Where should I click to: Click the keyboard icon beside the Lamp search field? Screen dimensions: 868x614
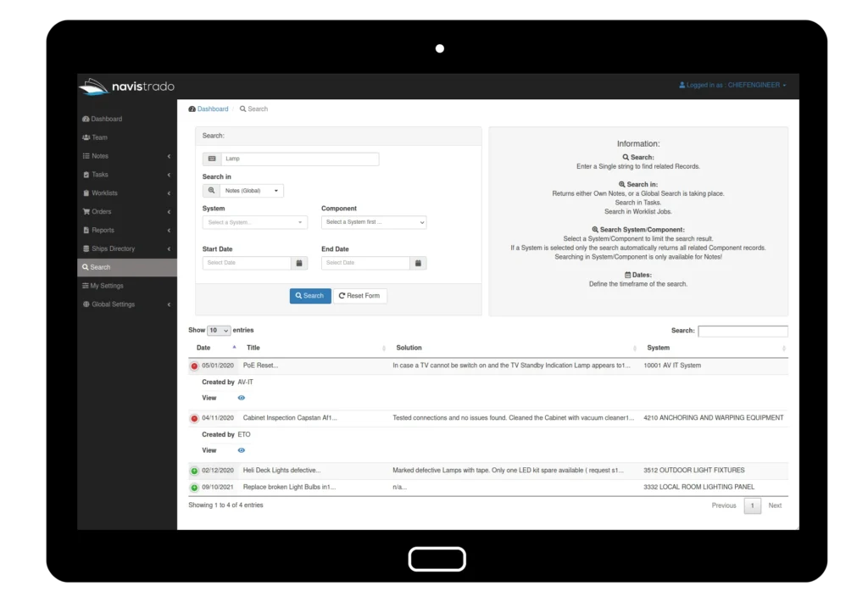tap(212, 159)
